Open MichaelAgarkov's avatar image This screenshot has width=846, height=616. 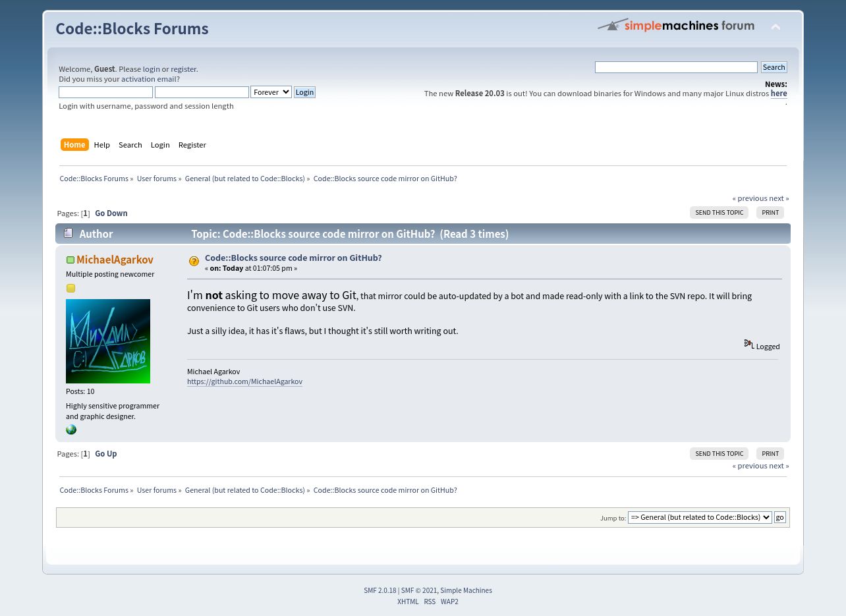coord(108,341)
